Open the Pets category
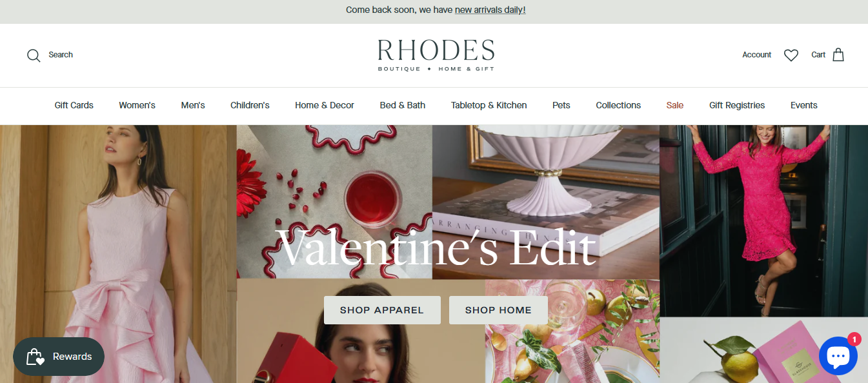Viewport: 868px width, 383px height. click(x=561, y=105)
